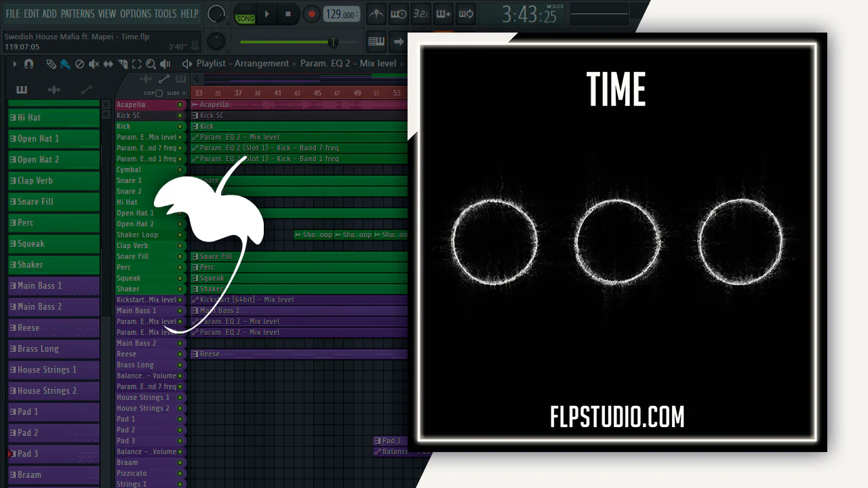Select the Playback speaker tool

point(165,64)
